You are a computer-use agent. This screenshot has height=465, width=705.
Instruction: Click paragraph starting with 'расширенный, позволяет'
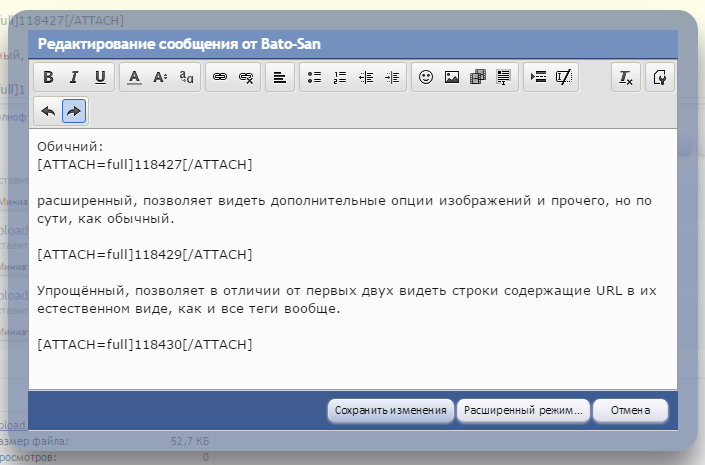(x=344, y=210)
